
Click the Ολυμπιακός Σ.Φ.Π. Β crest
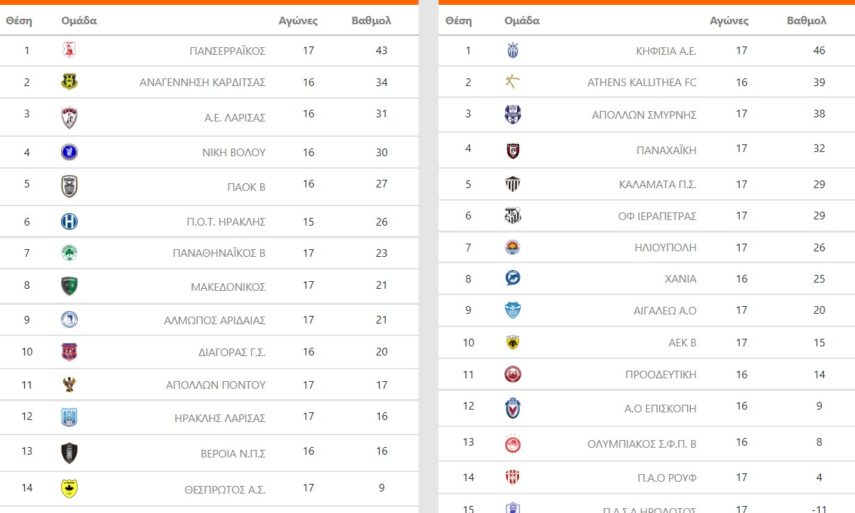click(513, 443)
